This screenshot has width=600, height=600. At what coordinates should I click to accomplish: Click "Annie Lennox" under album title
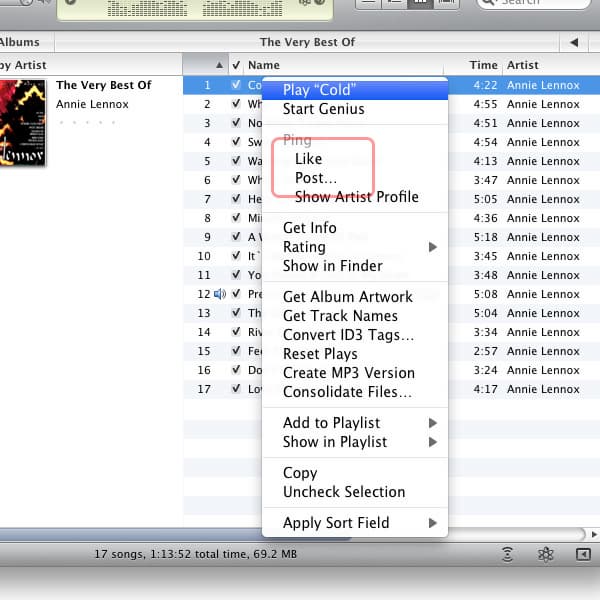[92, 104]
